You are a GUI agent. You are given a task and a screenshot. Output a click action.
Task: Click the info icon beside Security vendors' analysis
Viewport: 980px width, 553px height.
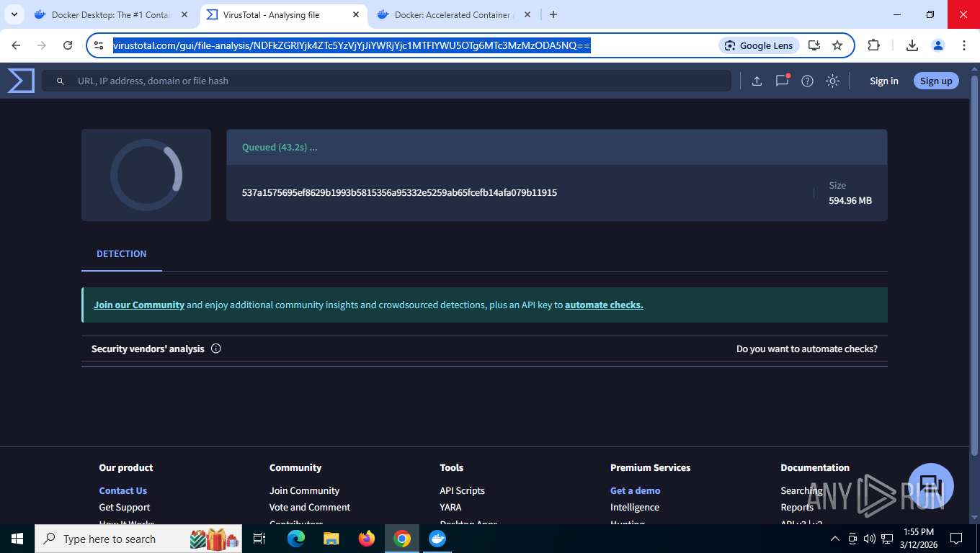click(x=216, y=349)
